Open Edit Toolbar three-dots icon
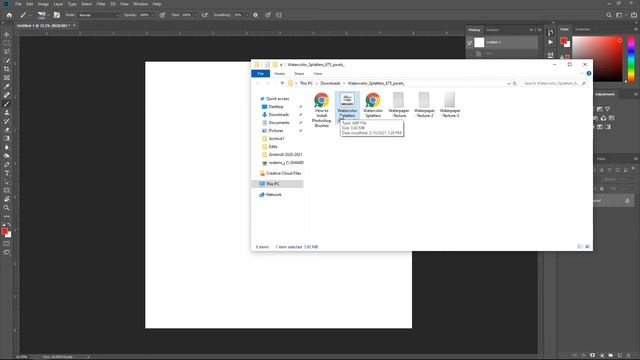 7,216
